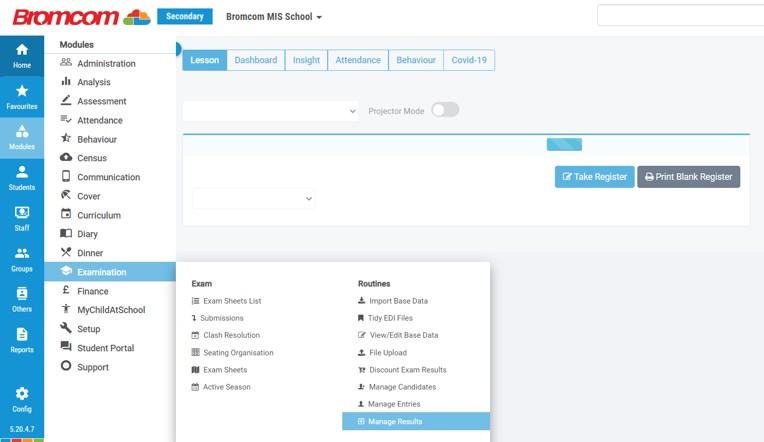The width and height of the screenshot is (764, 442).
Task: Open the dropdown beside Projector Mode
Action: [x=270, y=111]
